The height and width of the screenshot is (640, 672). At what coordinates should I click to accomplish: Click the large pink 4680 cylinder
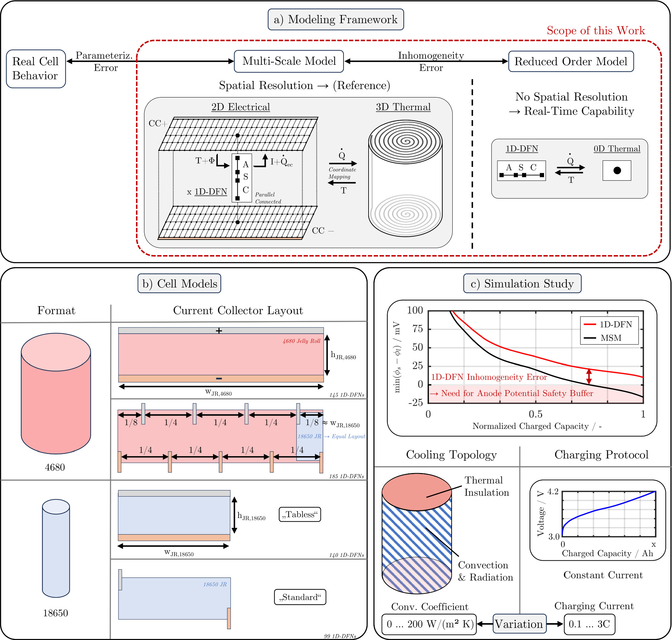click(56, 393)
